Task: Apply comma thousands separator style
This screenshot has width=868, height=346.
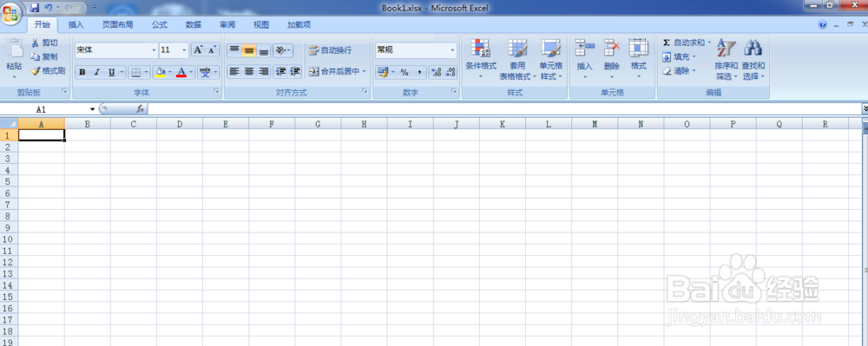Action: coord(419,72)
